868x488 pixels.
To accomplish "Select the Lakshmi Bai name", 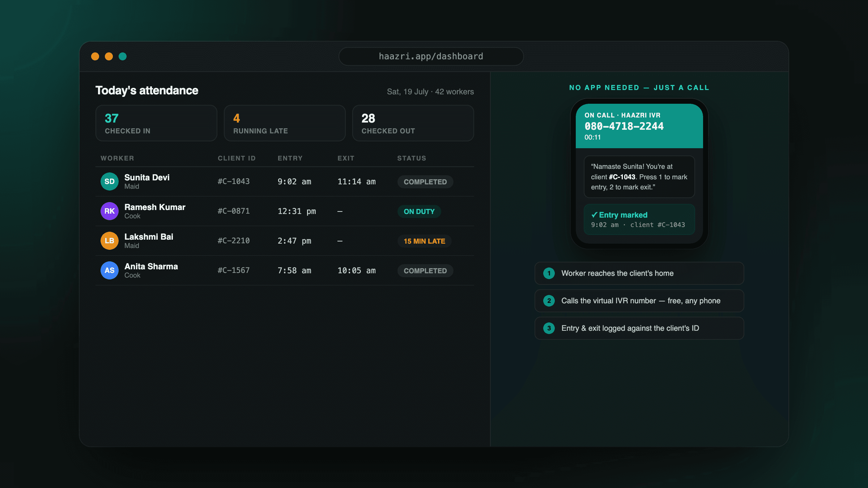I will (x=149, y=237).
